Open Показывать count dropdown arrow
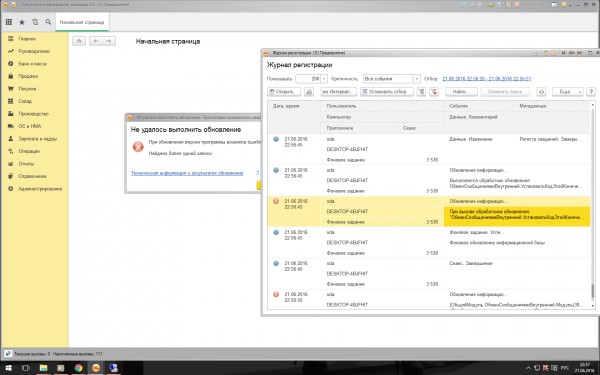 [324, 79]
